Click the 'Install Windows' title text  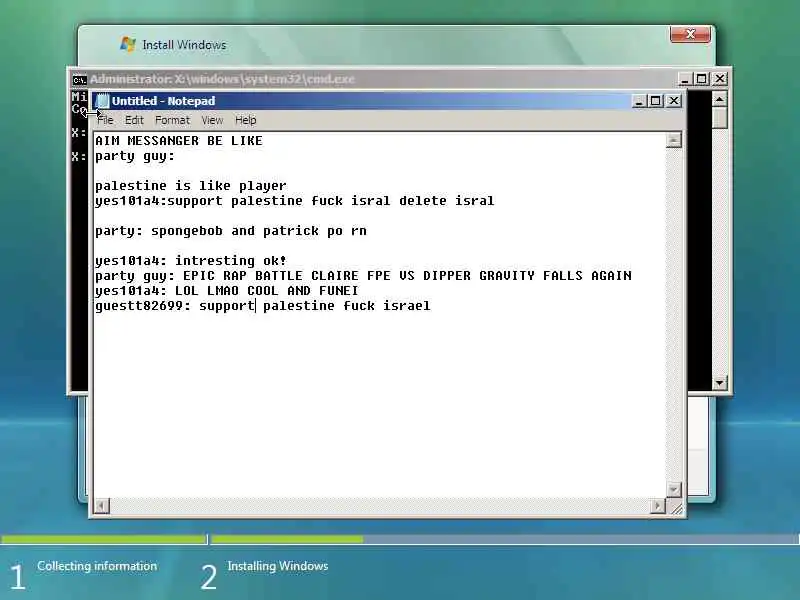coord(184,45)
